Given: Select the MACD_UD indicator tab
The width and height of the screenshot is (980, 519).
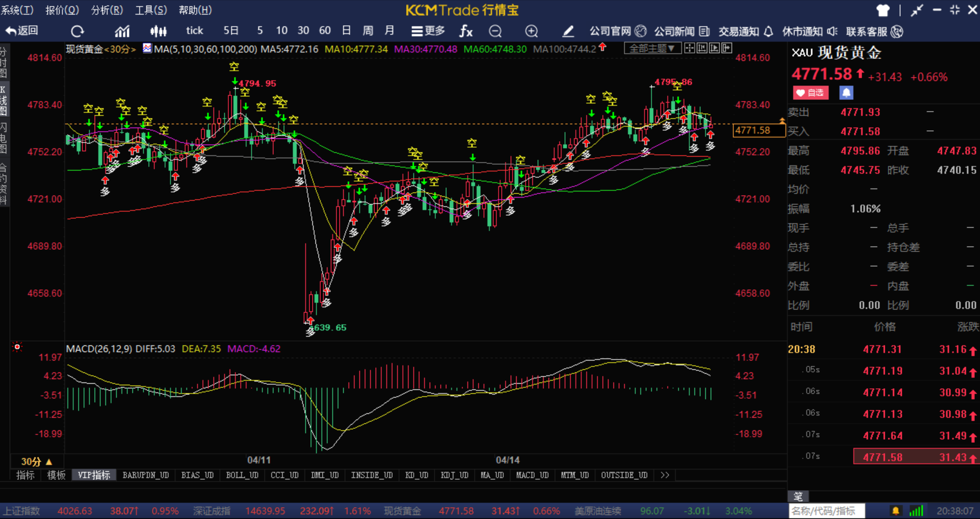Looking at the screenshot, I should click(533, 475).
